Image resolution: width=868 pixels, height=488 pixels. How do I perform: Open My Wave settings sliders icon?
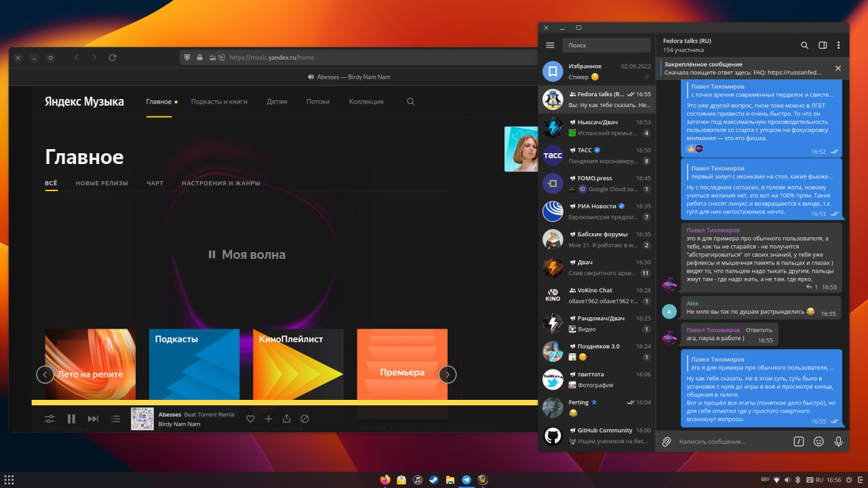tap(50, 419)
